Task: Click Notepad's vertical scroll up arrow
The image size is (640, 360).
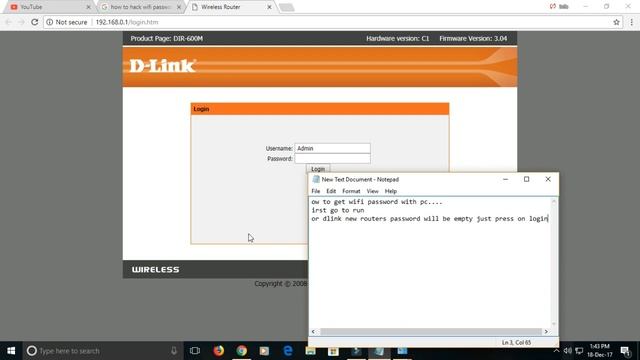Action: [x=554, y=201]
